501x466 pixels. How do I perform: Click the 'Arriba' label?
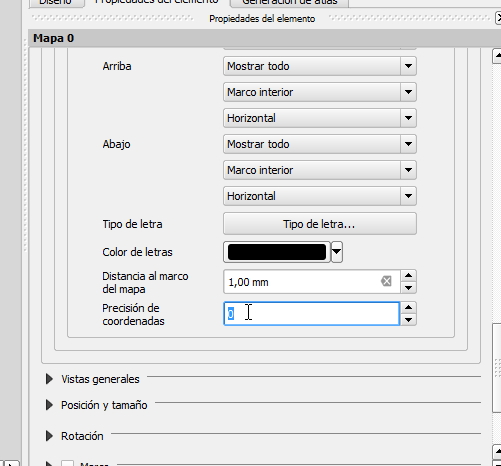pos(117,66)
